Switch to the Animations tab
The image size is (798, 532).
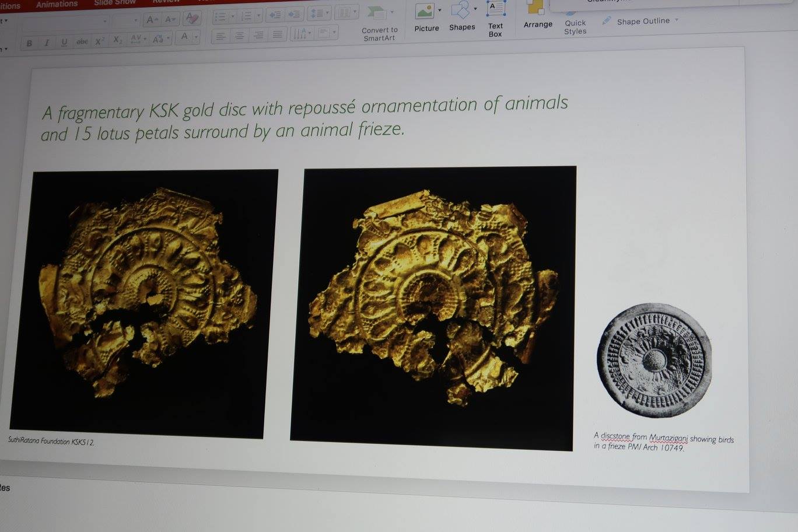[x=57, y=4]
